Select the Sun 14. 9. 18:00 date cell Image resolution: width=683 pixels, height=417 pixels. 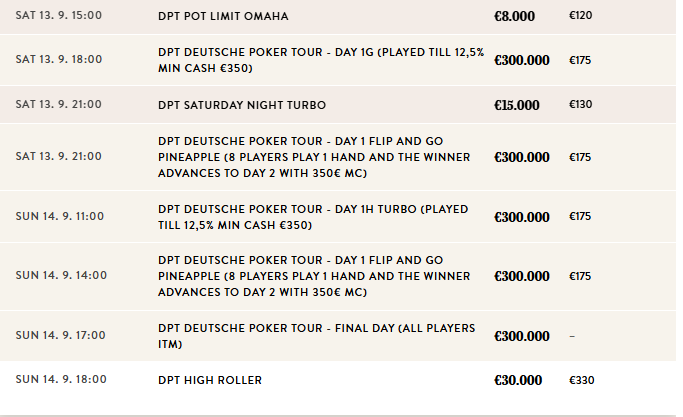[x=61, y=380]
